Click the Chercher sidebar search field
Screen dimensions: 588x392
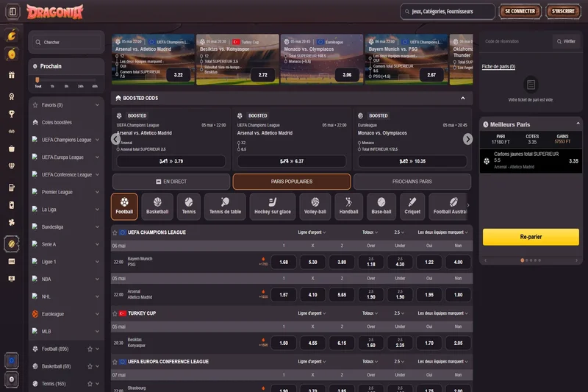pos(66,43)
